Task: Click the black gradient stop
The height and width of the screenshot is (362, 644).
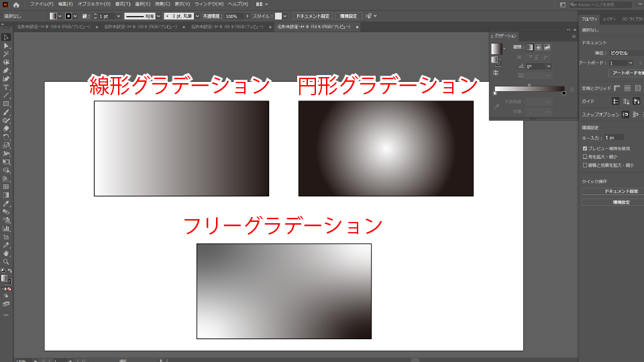Action: click(564, 93)
